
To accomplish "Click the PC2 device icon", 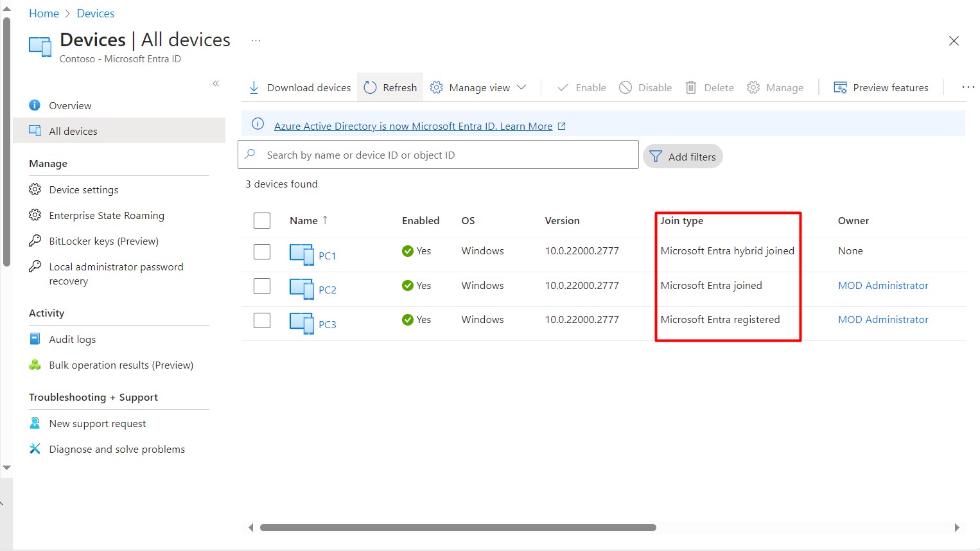I will [x=301, y=289].
